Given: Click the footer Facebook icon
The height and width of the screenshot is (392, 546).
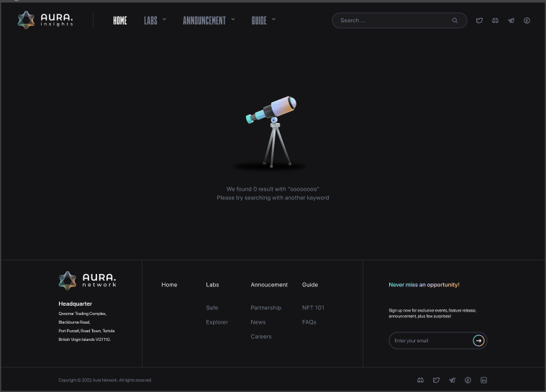Looking at the screenshot, I should click(468, 380).
